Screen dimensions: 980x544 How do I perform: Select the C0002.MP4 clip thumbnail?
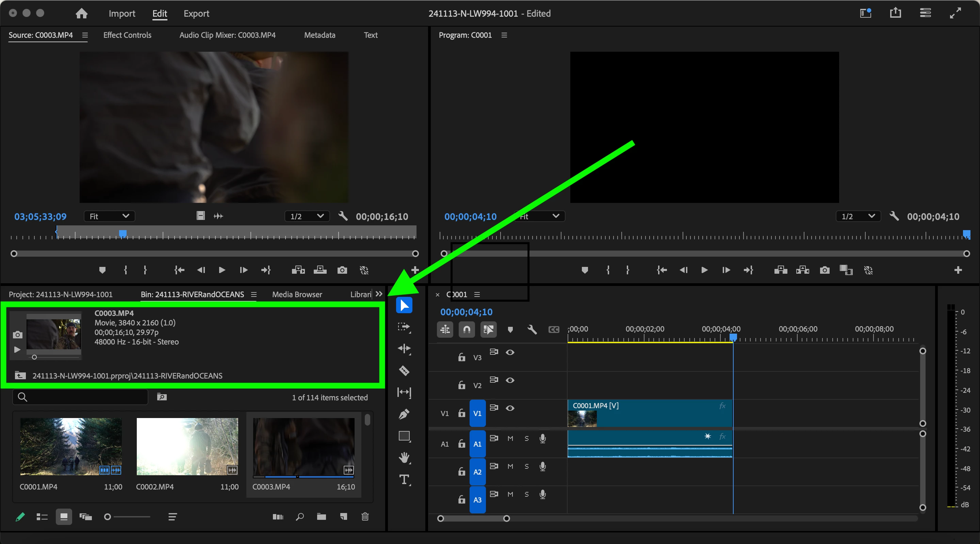pos(187,446)
